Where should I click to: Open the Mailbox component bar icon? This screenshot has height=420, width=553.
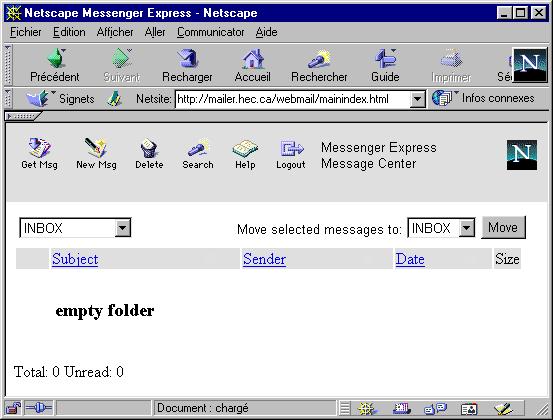pos(401,409)
